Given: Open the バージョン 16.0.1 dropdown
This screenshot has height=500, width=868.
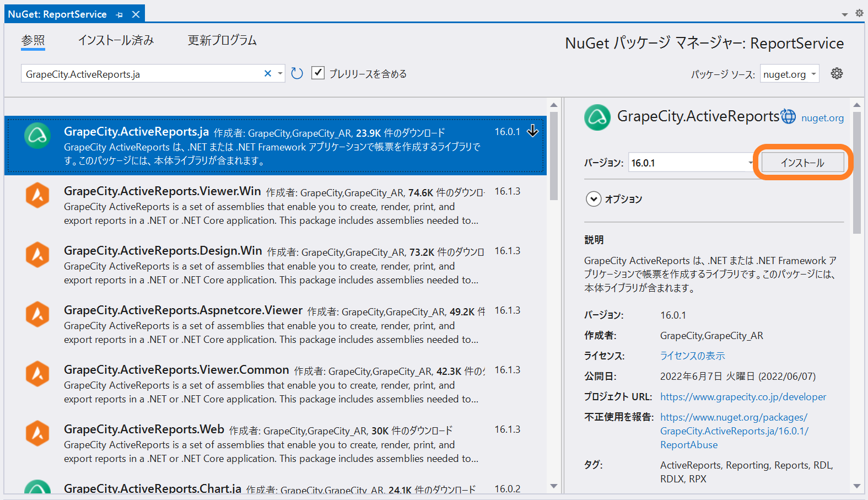Looking at the screenshot, I should 691,163.
